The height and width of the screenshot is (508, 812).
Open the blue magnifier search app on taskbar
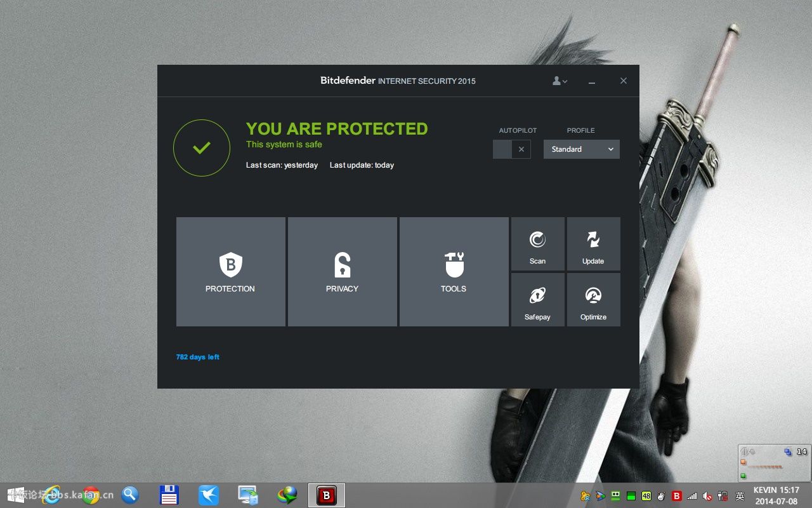(130, 495)
